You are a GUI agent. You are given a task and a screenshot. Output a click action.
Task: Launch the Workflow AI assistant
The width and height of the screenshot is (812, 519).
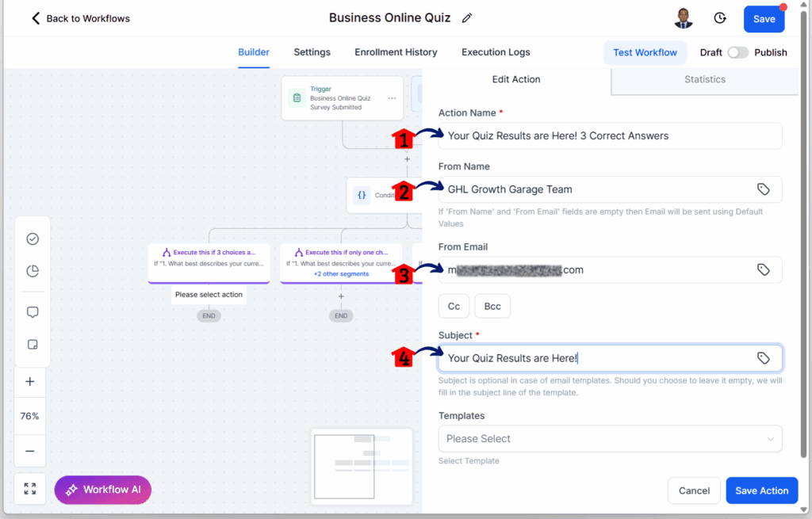point(103,490)
